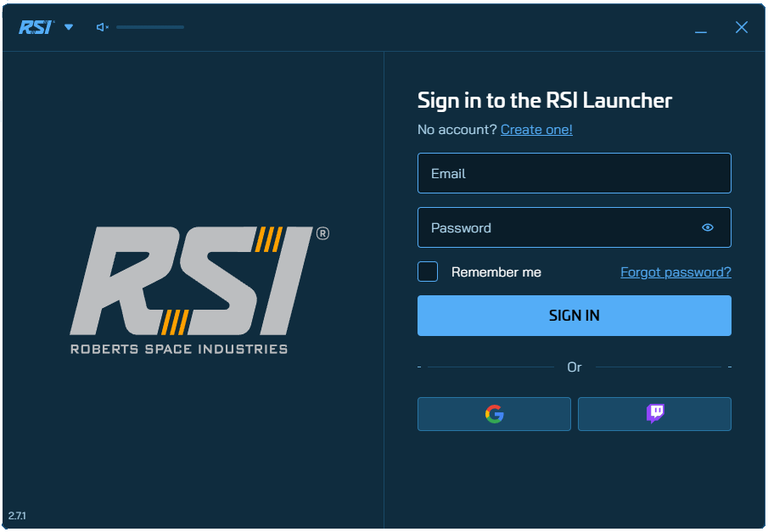Expand the dropdown arrow beside the RSI logo
The image size is (768, 532).
click(x=69, y=27)
